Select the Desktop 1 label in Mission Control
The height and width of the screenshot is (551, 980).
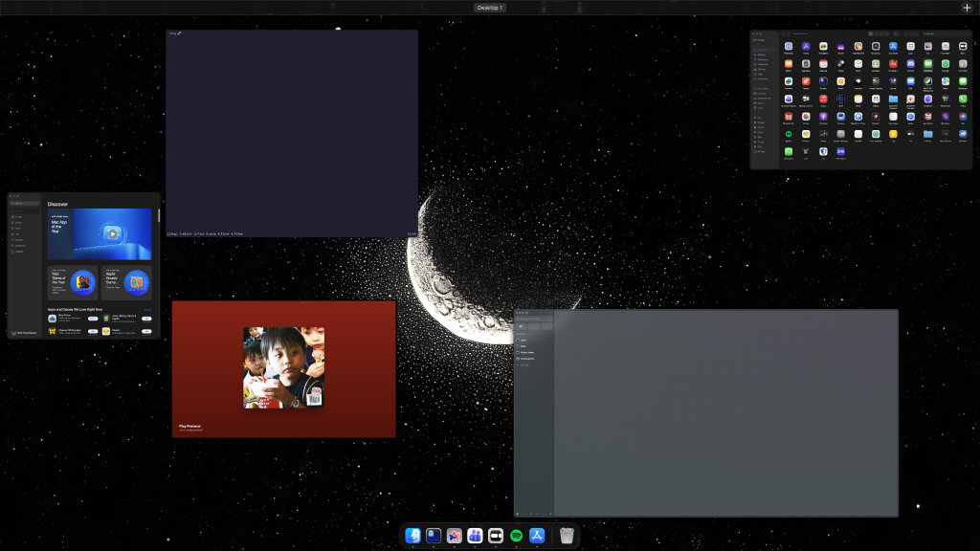[x=490, y=7]
